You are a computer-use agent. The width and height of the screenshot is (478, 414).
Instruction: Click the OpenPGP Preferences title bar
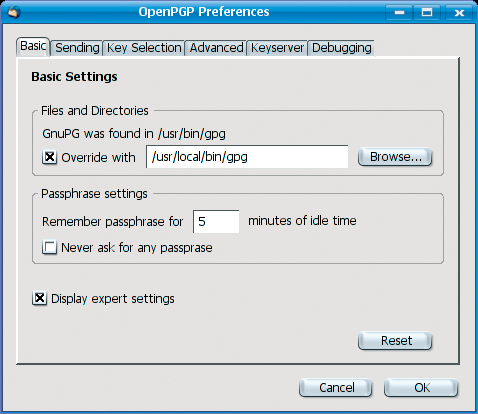[x=204, y=12]
